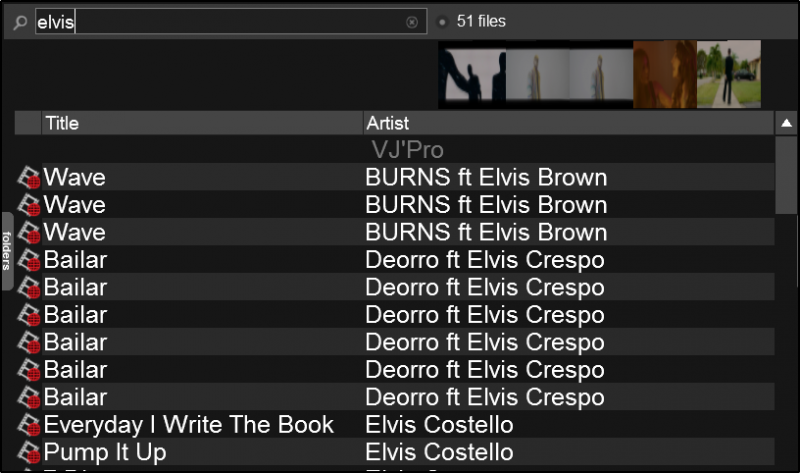Select the orange-toned woman thumbnail
The image size is (800, 473).
coord(665,74)
